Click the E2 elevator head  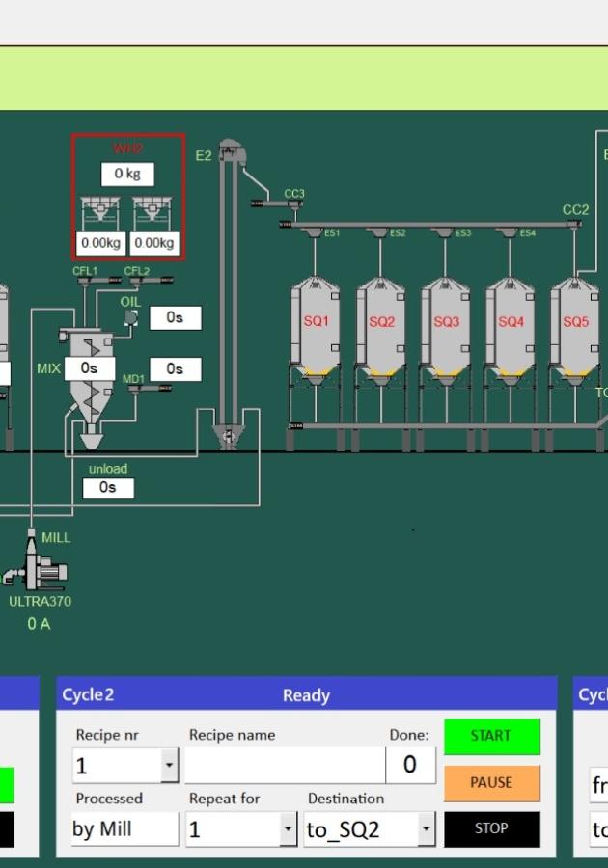pos(230,152)
